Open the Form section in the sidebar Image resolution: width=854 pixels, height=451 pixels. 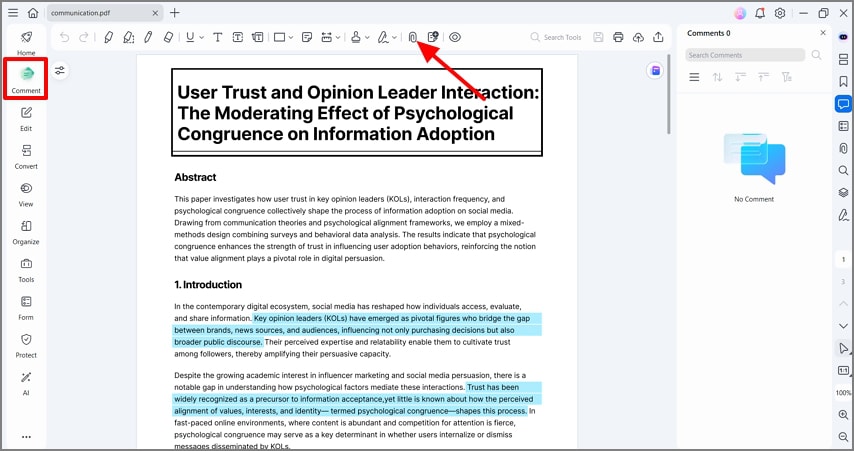point(26,308)
